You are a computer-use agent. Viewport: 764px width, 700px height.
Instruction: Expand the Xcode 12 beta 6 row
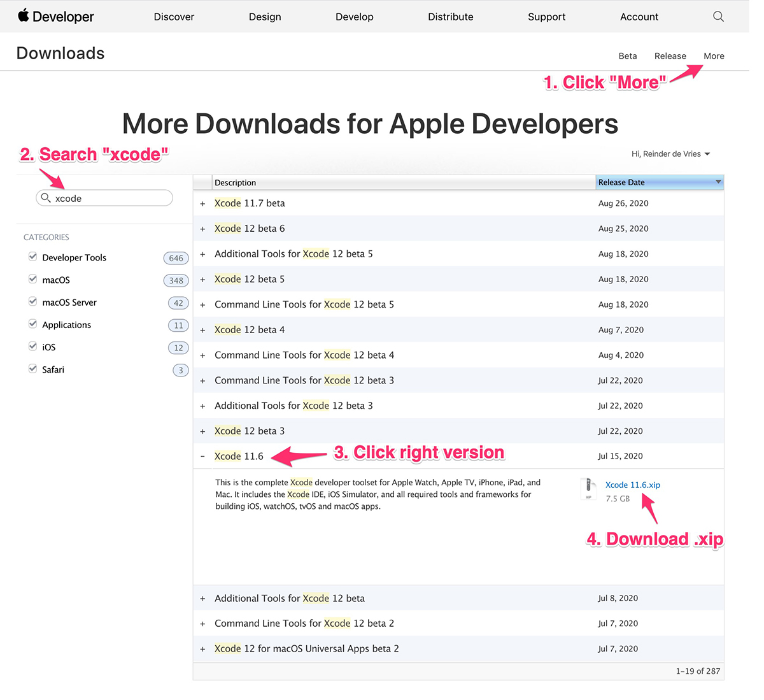[202, 229]
